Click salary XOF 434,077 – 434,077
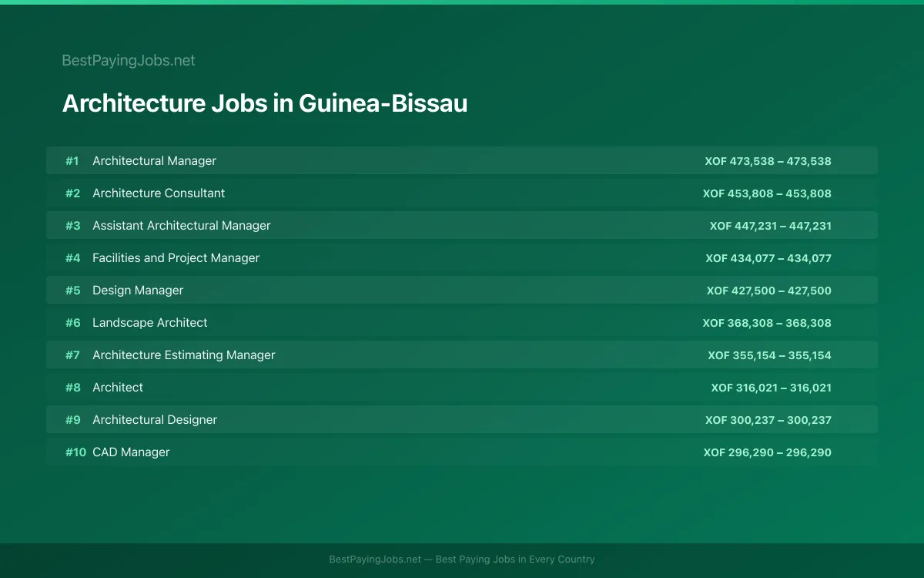The height and width of the screenshot is (578, 924). [768, 258]
